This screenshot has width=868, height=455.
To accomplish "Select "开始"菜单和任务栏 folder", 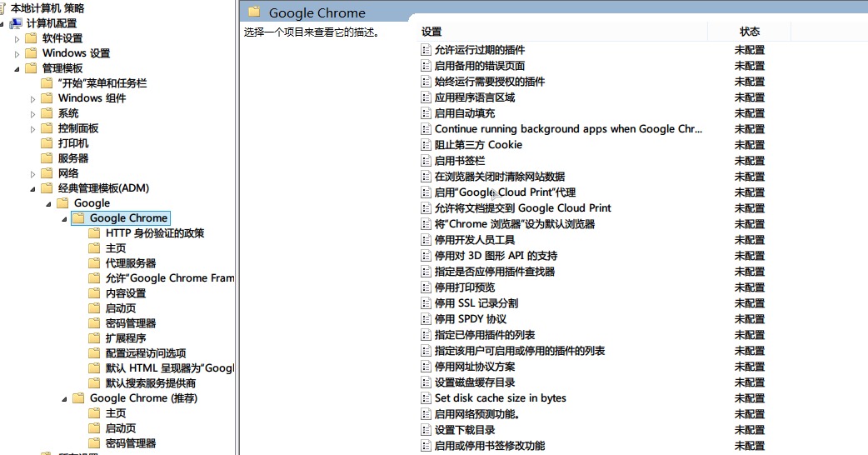I will [x=102, y=83].
